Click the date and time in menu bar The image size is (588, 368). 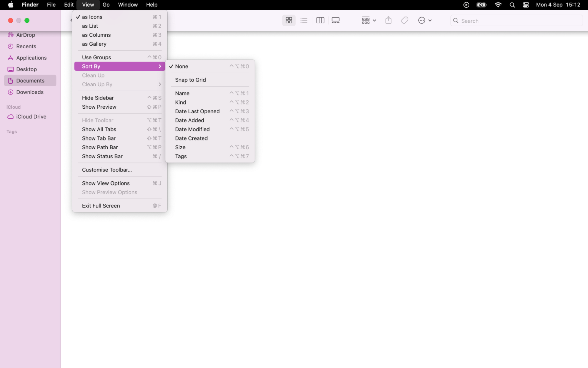[x=558, y=5]
